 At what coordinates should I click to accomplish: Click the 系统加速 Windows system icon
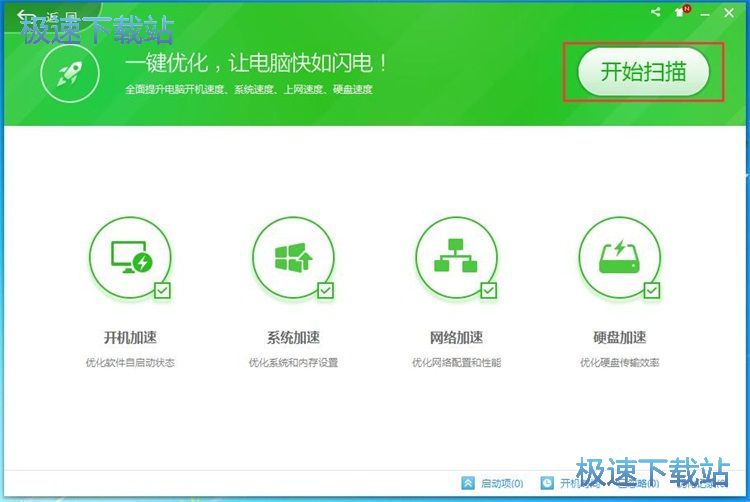tap(293, 258)
